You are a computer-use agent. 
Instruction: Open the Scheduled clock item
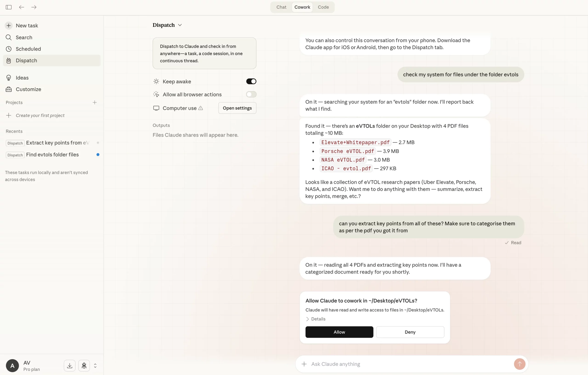pos(28,49)
